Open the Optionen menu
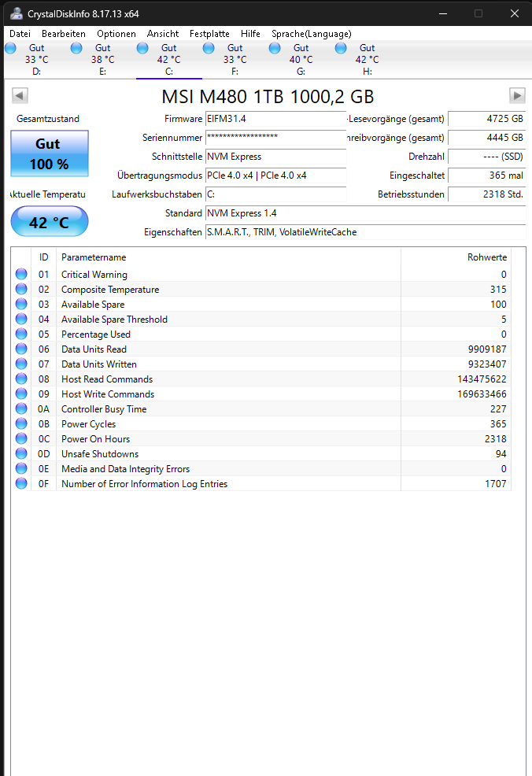 [116, 34]
